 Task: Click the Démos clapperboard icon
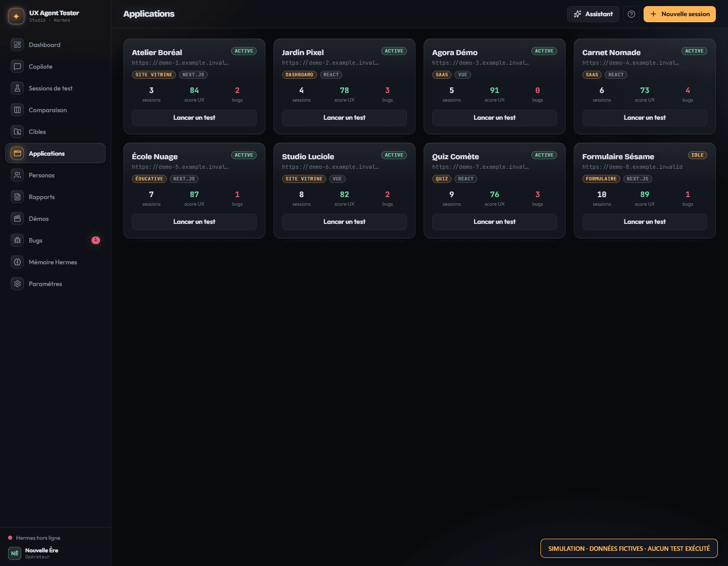[x=17, y=218]
